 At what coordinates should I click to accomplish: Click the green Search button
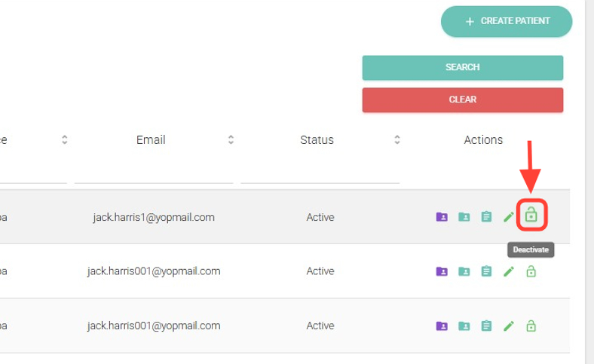(462, 67)
